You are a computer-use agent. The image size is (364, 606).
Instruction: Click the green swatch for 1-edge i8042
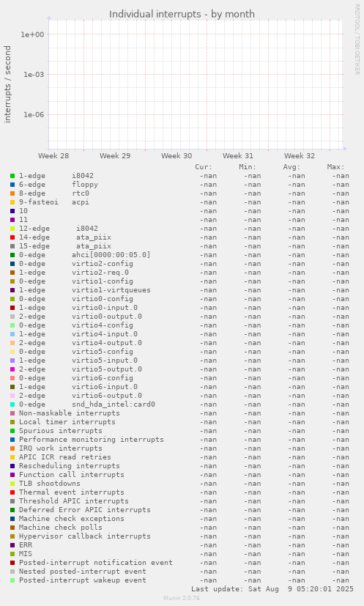coord(12,176)
